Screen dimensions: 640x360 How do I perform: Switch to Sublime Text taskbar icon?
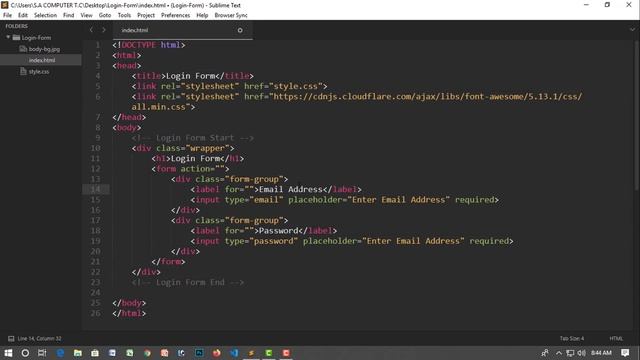[251, 353]
